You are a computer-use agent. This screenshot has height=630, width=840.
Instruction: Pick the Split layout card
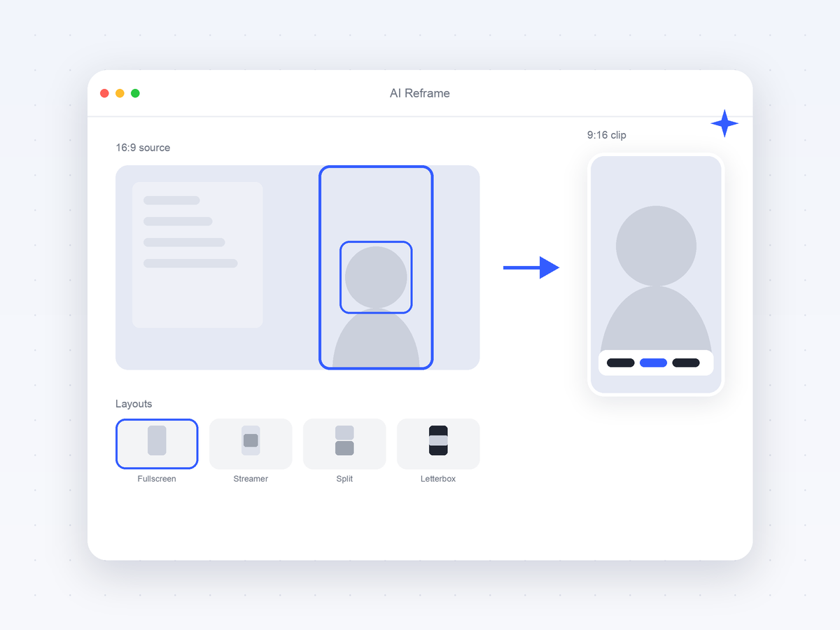(x=344, y=444)
